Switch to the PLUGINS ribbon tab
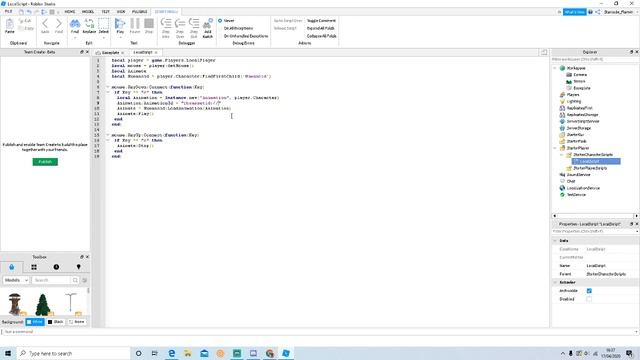The width and height of the screenshot is (640, 360). click(x=140, y=12)
